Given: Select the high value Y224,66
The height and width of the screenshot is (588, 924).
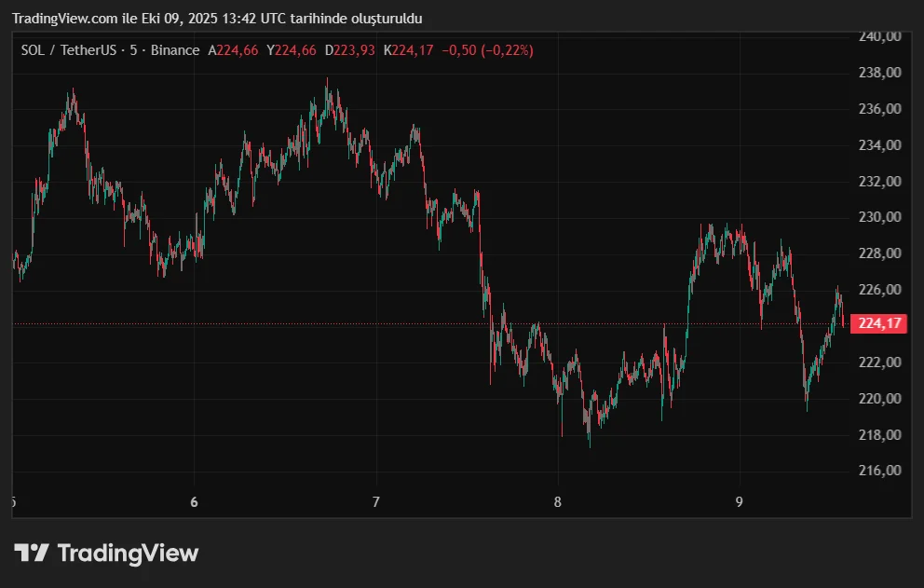Looking at the screenshot, I should pyautogui.click(x=291, y=50).
